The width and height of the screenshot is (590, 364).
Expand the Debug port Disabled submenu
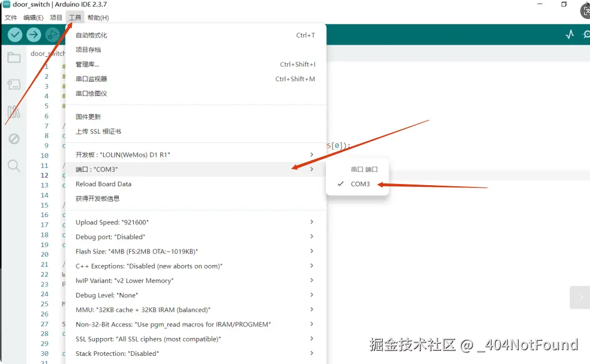coord(195,237)
